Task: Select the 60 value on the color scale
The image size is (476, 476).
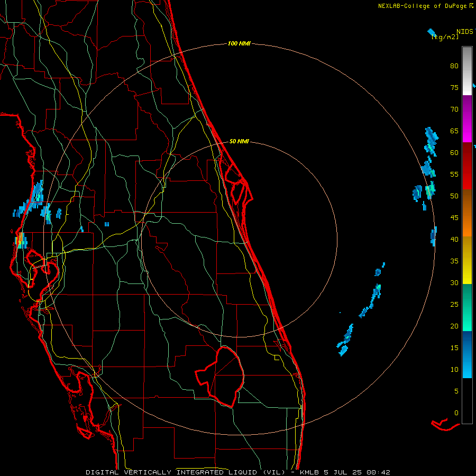Action: tap(454, 153)
